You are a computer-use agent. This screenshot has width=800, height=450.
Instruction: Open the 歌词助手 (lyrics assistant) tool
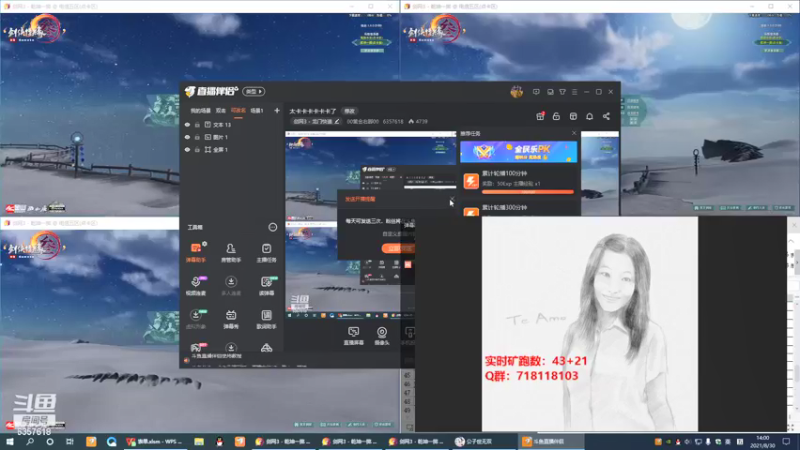(x=266, y=319)
